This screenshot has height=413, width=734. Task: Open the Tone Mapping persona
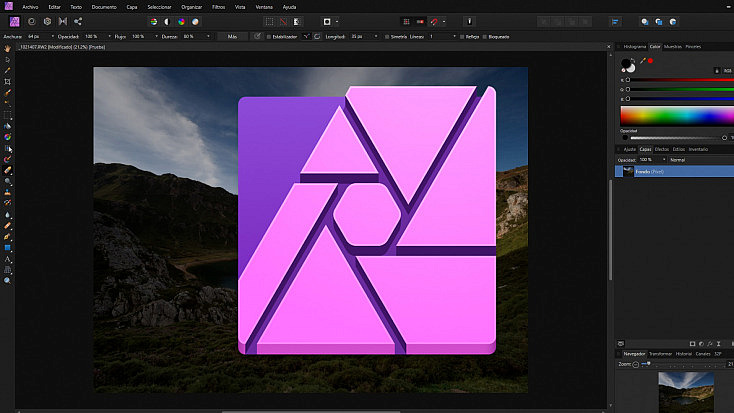(x=63, y=22)
